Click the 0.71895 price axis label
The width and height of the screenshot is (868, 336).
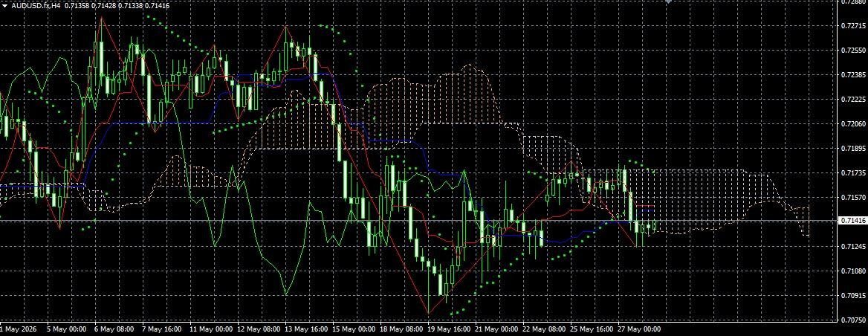coord(853,149)
